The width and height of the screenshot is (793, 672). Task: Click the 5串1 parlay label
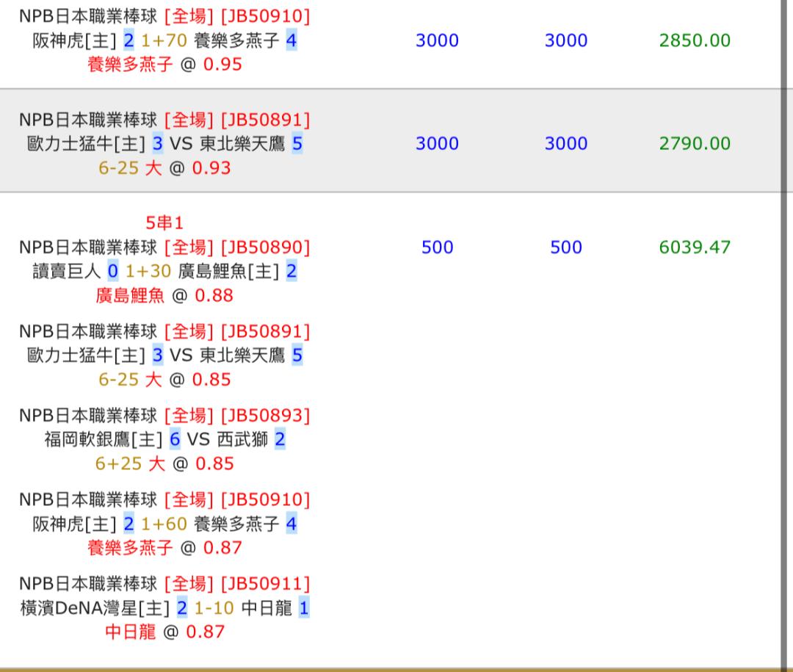164,223
